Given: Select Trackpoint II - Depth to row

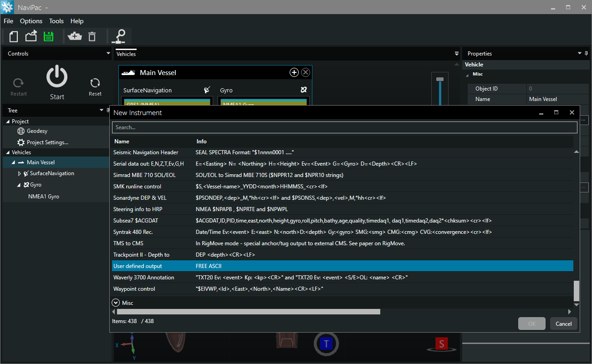Looking at the screenshot, I should [342, 255].
